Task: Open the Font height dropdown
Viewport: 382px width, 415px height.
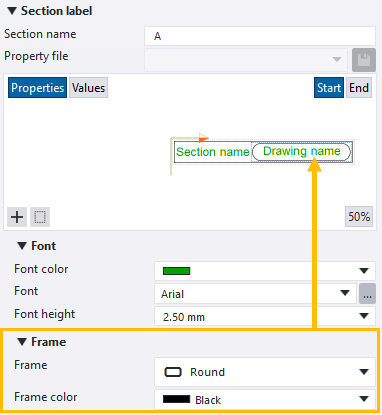Action: [x=265, y=316]
